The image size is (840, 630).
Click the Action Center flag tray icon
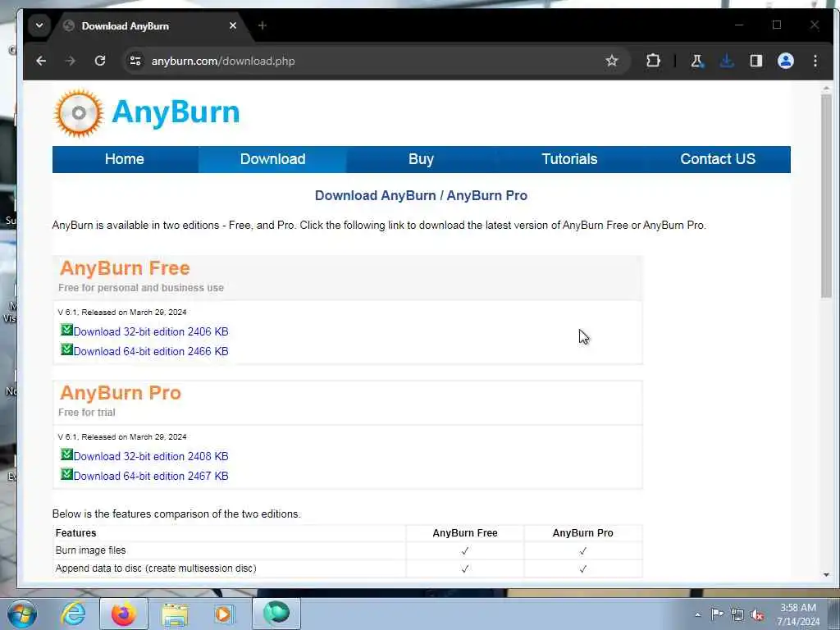click(x=717, y=614)
